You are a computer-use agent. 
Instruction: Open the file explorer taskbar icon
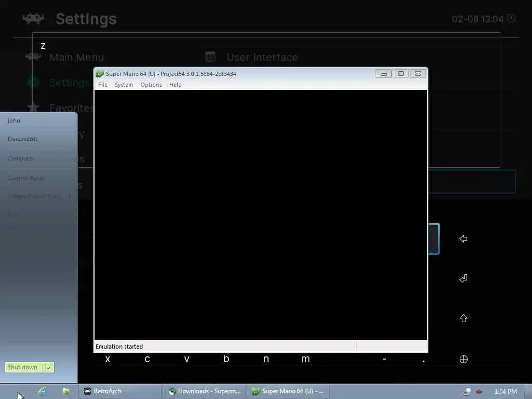pyautogui.click(x=66, y=391)
